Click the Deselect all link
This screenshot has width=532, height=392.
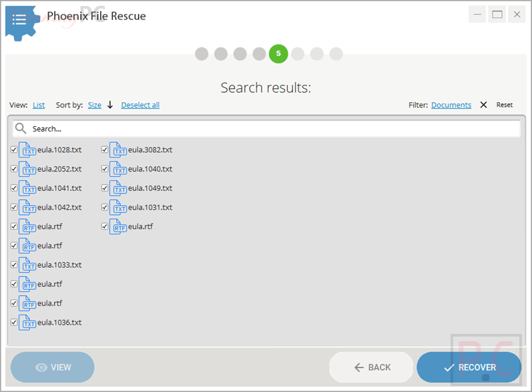pyautogui.click(x=140, y=106)
